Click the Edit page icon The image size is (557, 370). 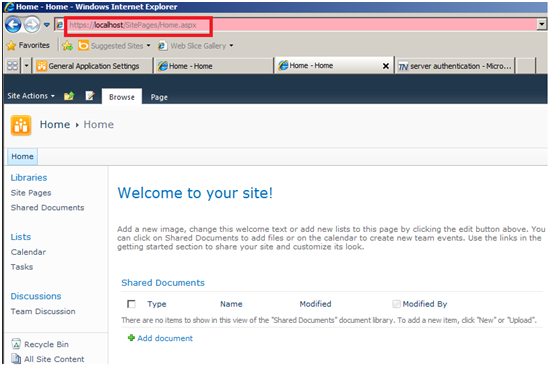(90, 96)
